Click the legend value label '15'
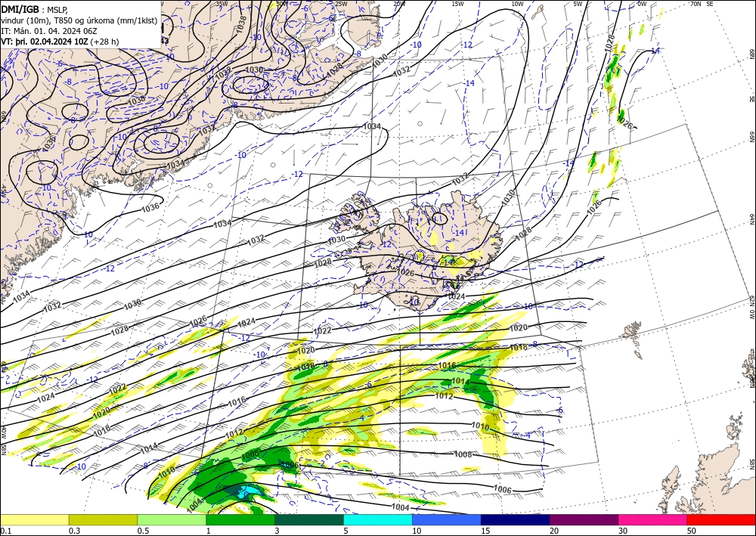The height and width of the screenshot is (536, 756). (x=485, y=531)
